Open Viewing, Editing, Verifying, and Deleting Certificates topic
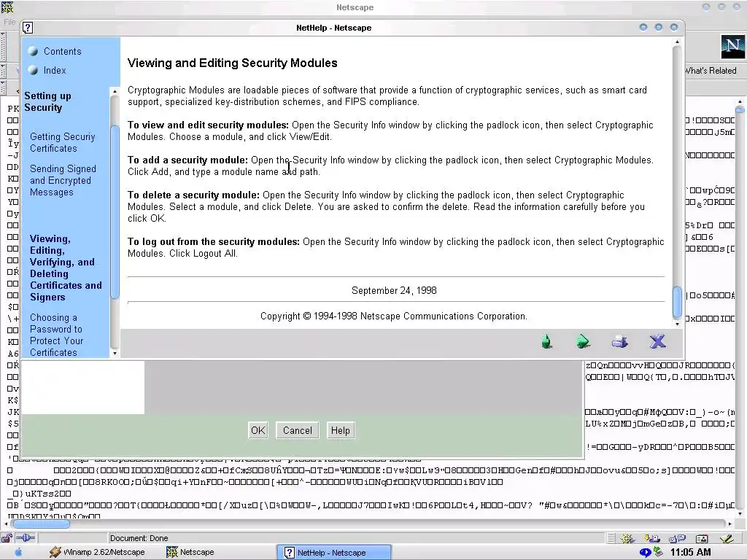 coord(66,268)
